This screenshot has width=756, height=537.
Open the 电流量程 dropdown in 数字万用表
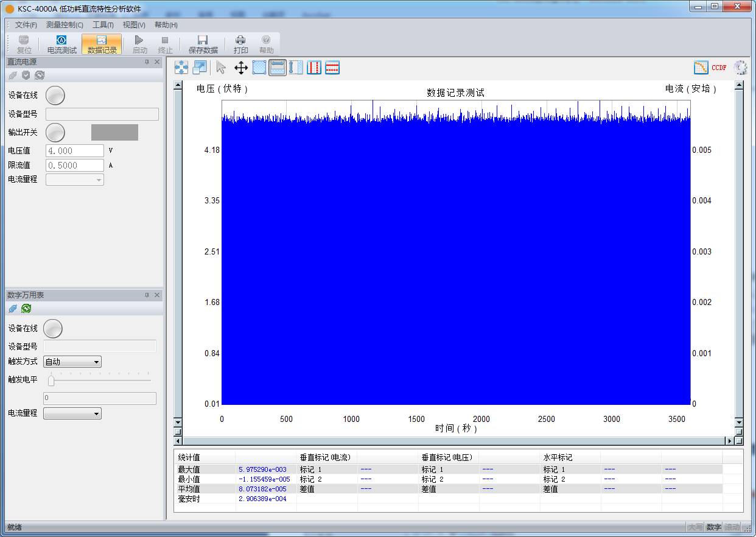click(x=72, y=413)
